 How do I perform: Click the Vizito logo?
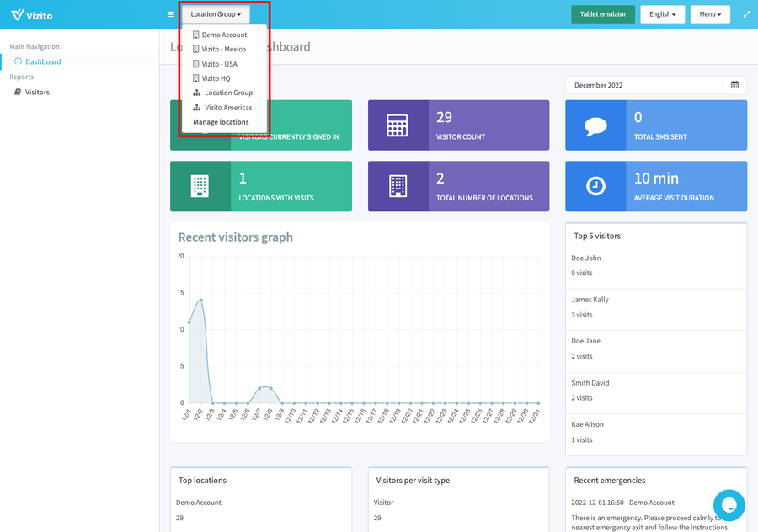point(29,14)
